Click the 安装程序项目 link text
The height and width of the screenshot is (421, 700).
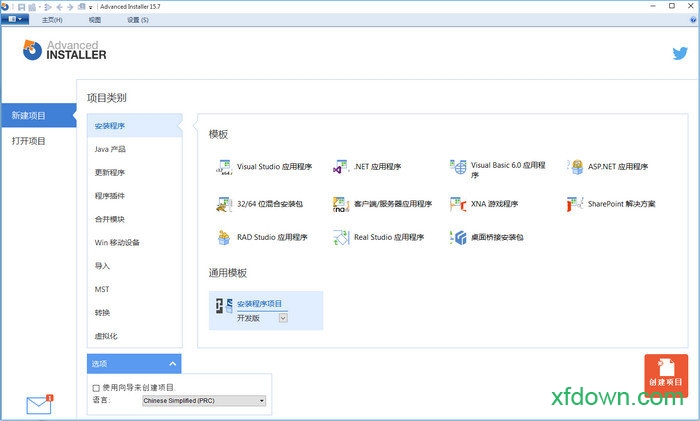pyautogui.click(x=259, y=304)
